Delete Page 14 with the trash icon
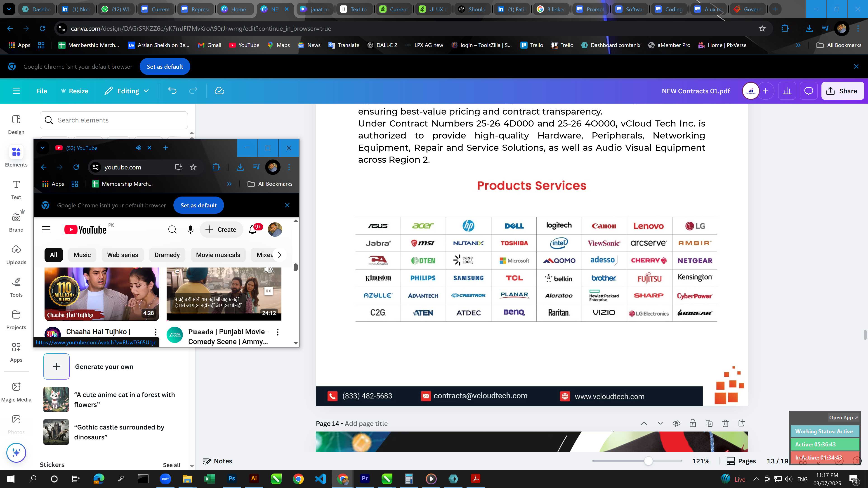Viewport: 868px width, 488px height. [725, 423]
